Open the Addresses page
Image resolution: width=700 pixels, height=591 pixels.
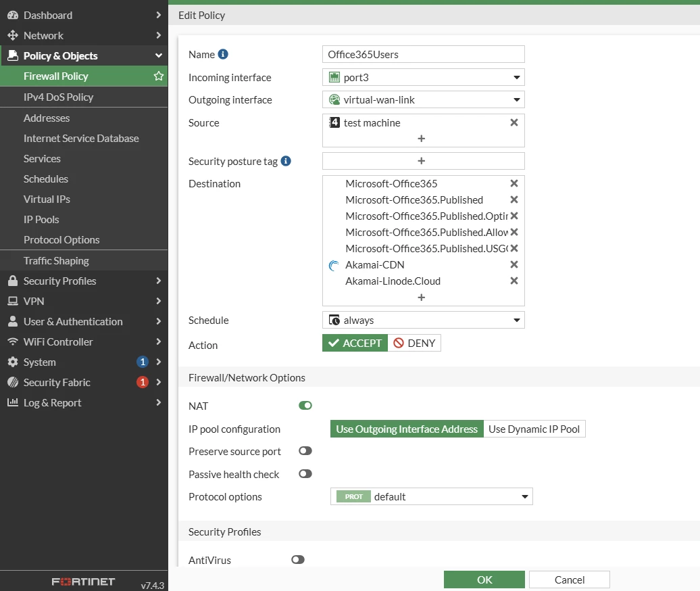pos(84,118)
